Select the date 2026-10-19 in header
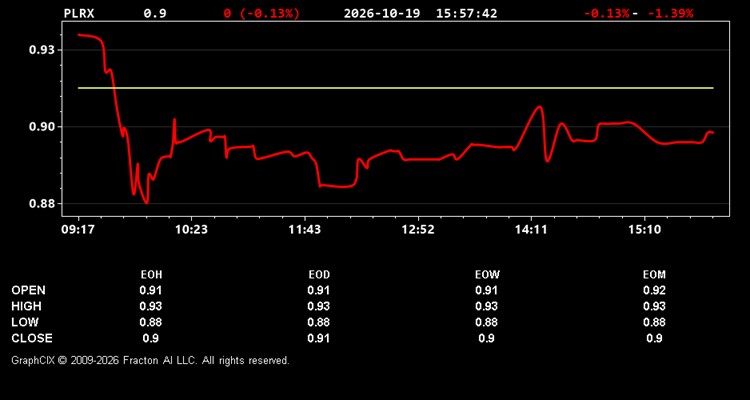 coord(382,13)
